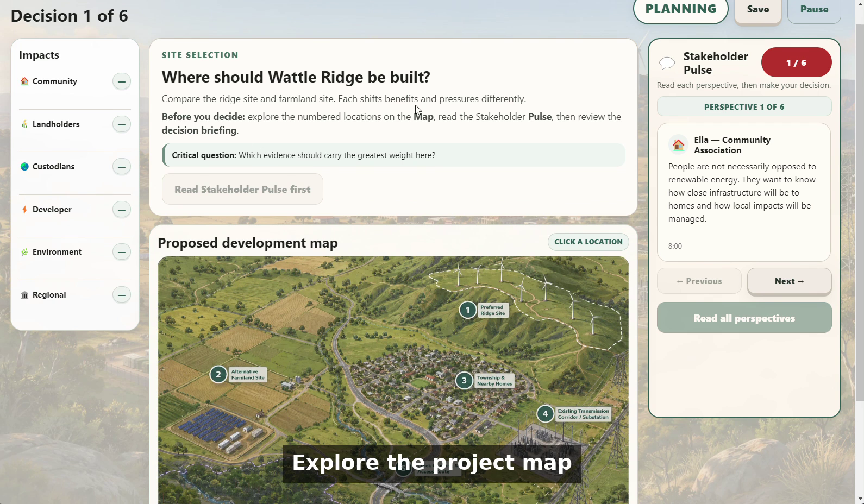Image resolution: width=864 pixels, height=504 pixels.
Task: Pause the simulation
Action: (814, 10)
